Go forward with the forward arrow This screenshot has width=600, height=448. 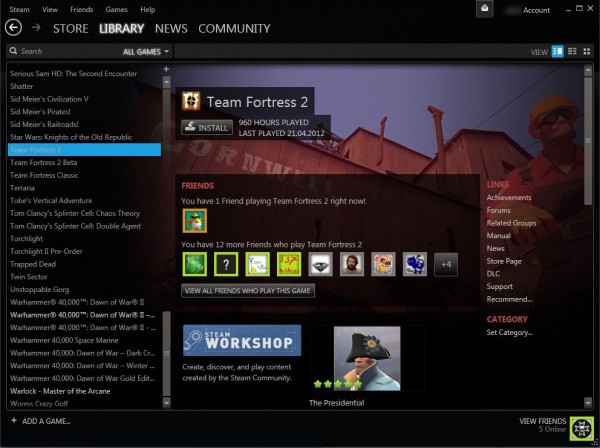point(36,28)
